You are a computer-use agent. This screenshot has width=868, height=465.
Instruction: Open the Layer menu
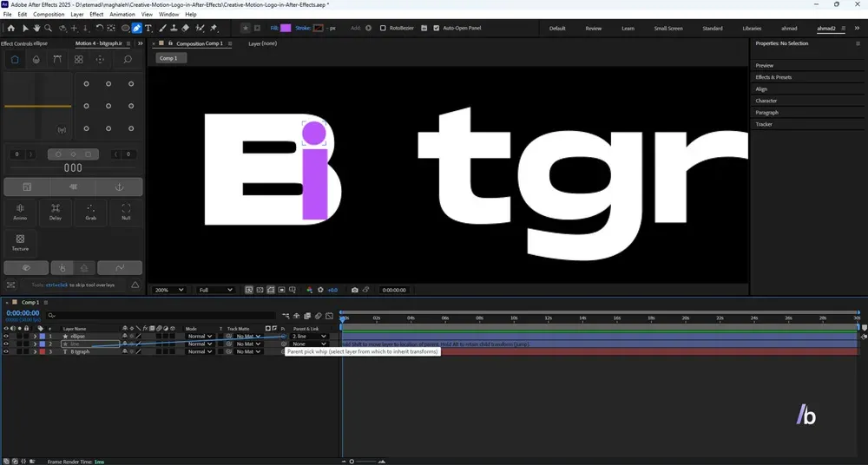77,15
